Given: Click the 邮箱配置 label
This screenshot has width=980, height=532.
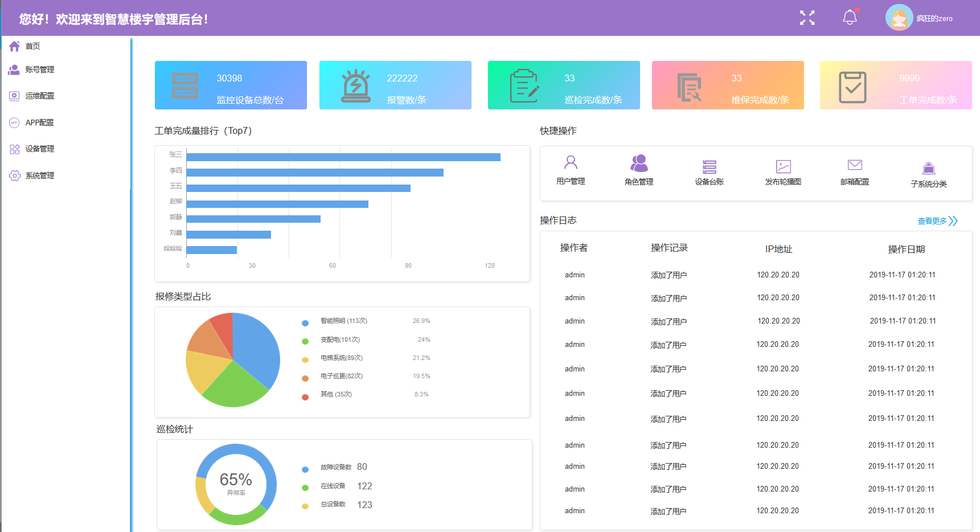Looking at the screenshot, I should pos(855,182).
